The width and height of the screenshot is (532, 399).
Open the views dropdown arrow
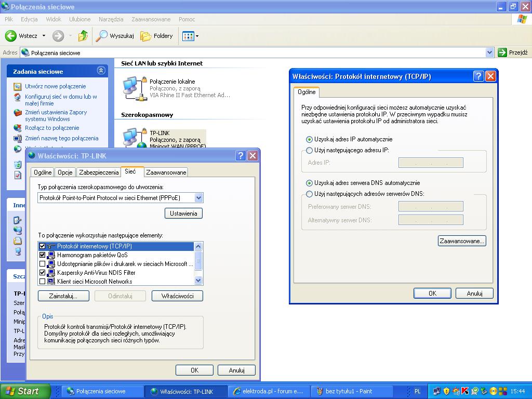197,36
